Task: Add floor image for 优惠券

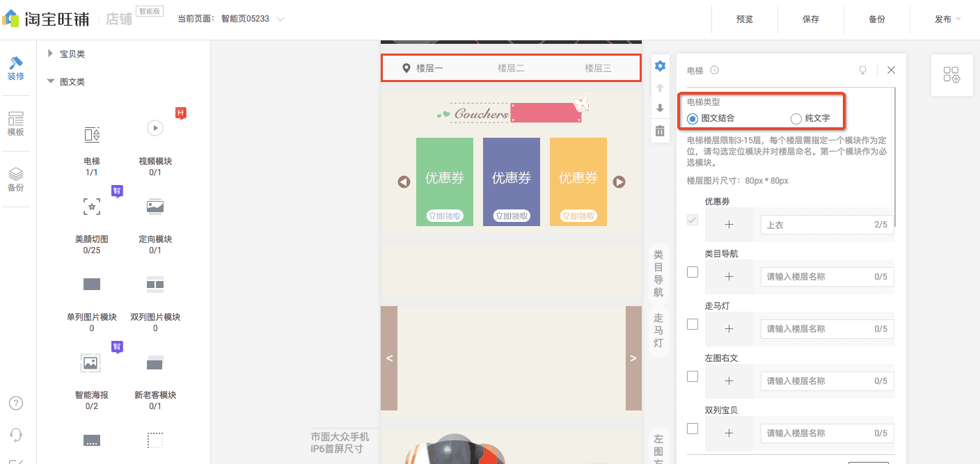Action: [729, 225]
